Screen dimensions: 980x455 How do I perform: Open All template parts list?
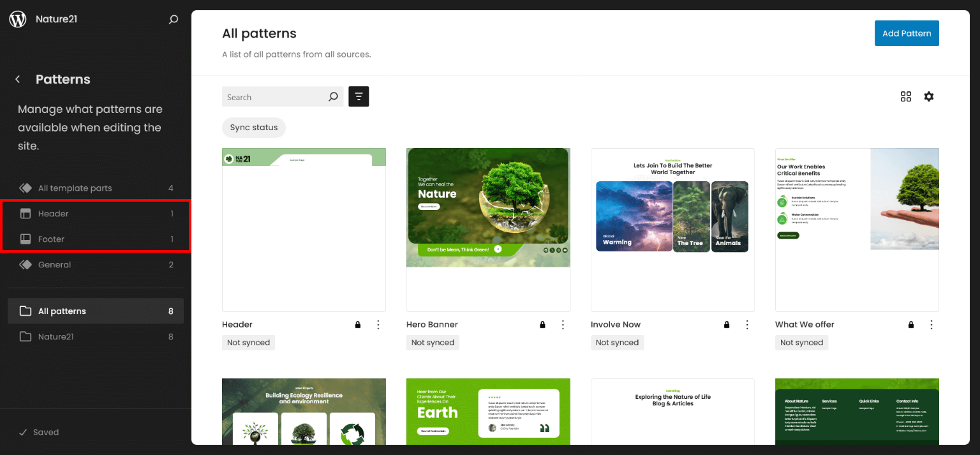(x=75, y=188)
